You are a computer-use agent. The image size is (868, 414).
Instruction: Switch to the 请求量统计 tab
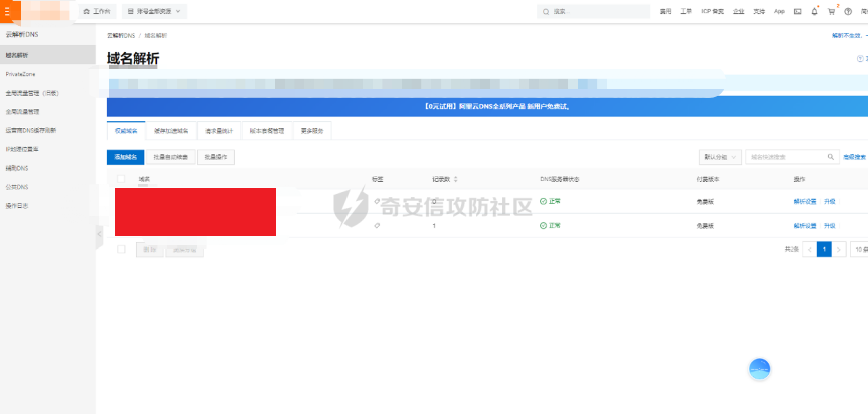(x=219, y=131)
